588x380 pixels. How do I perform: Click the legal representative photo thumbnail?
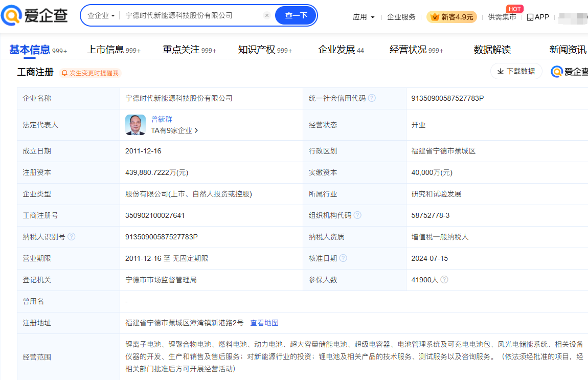tap(135, 125)
